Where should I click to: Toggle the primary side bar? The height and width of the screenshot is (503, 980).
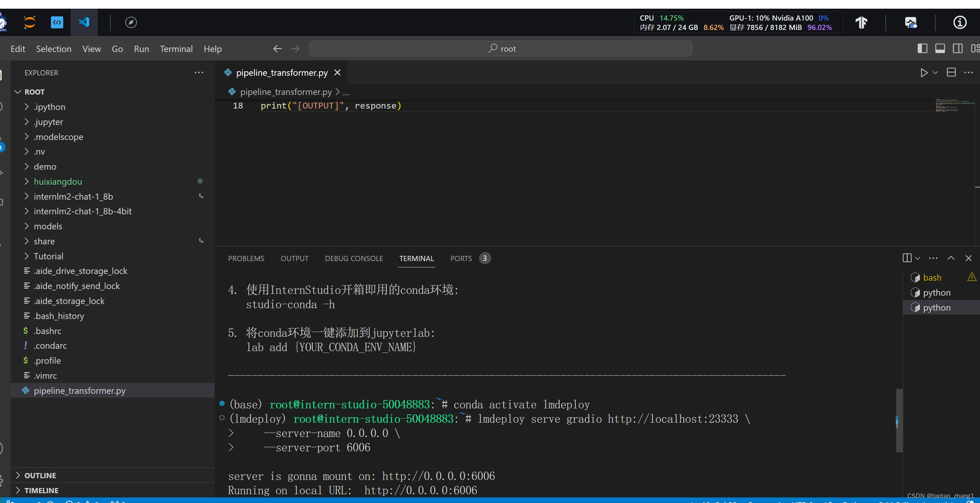922,48
